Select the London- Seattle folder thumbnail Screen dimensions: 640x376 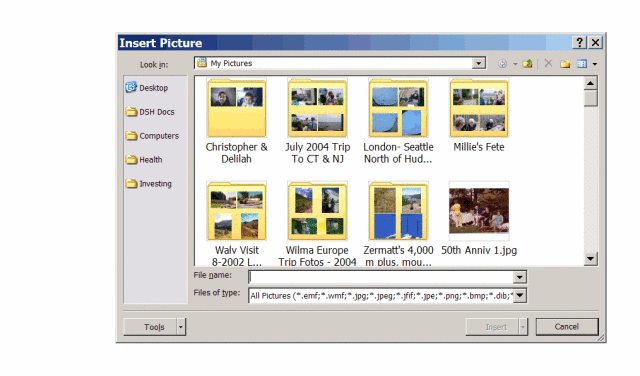tap(398, 108)
